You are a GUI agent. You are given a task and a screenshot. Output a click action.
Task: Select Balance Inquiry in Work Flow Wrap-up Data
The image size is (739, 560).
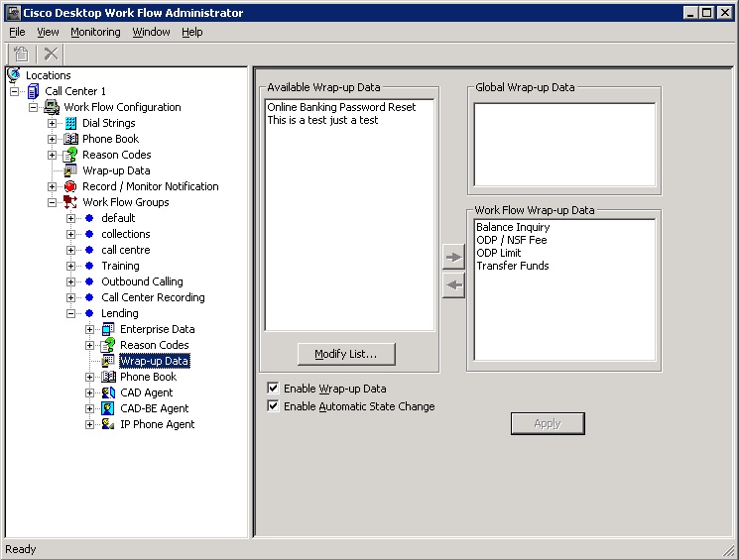(513, 227)
